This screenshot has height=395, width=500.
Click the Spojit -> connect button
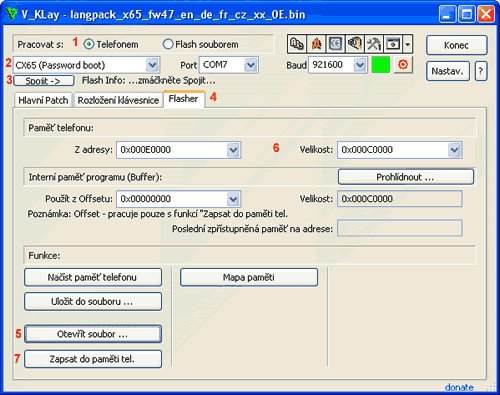[x=44, y=81]
